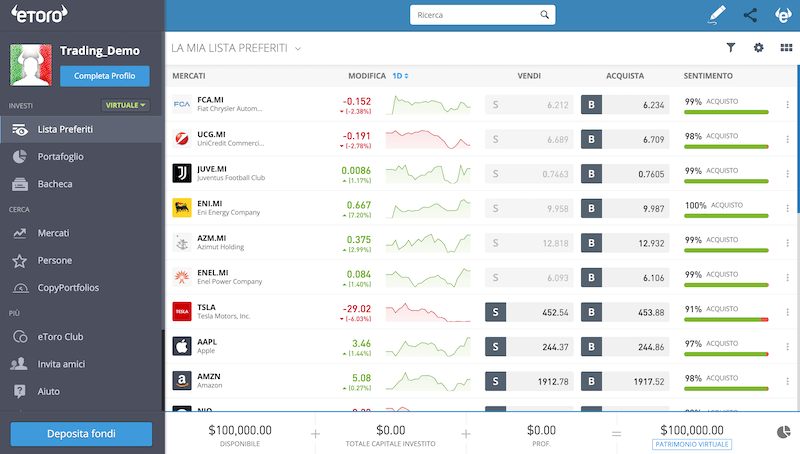Open TSLA row three-dot menu

(x=787, y=312)
